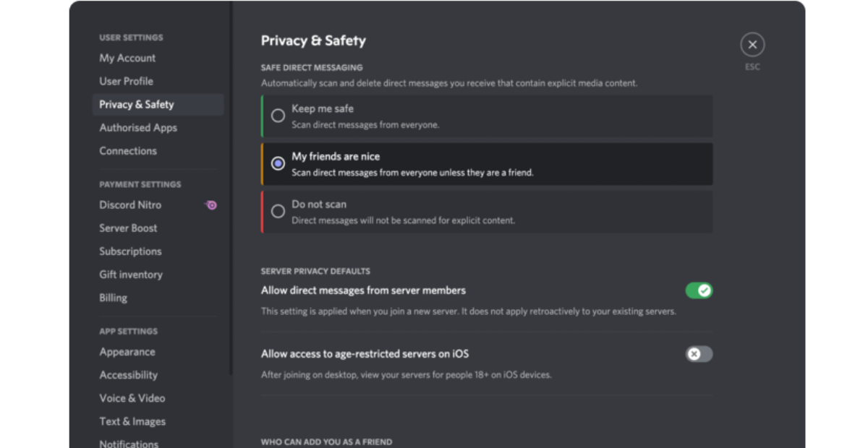Switch to the User Profile section
Image resolution: width=868 pixels, height=448 pixels.
pos(126,81)
